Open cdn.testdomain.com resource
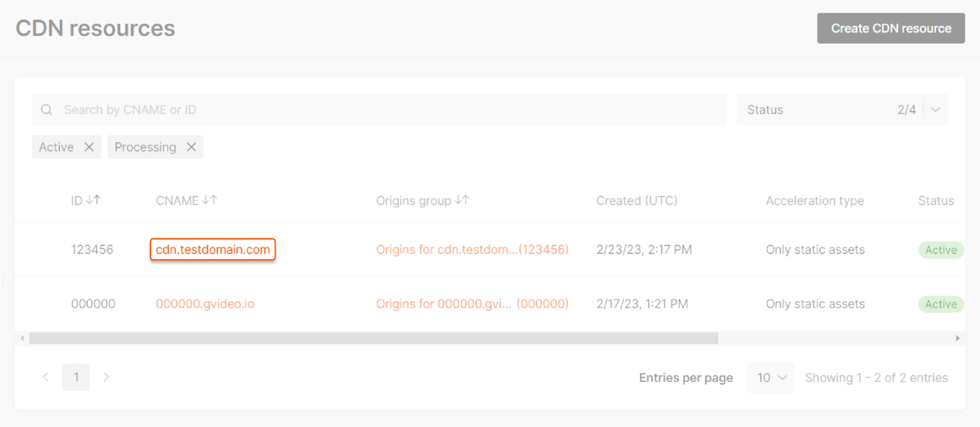This screenshot has width=980, height=427. coord(213,249)
